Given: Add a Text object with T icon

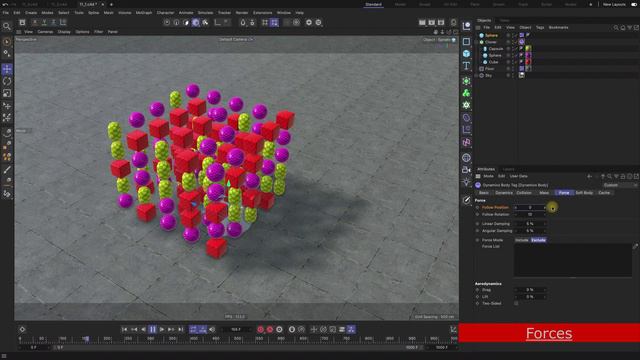Looking at the screenshot, I should click(467, 66).
